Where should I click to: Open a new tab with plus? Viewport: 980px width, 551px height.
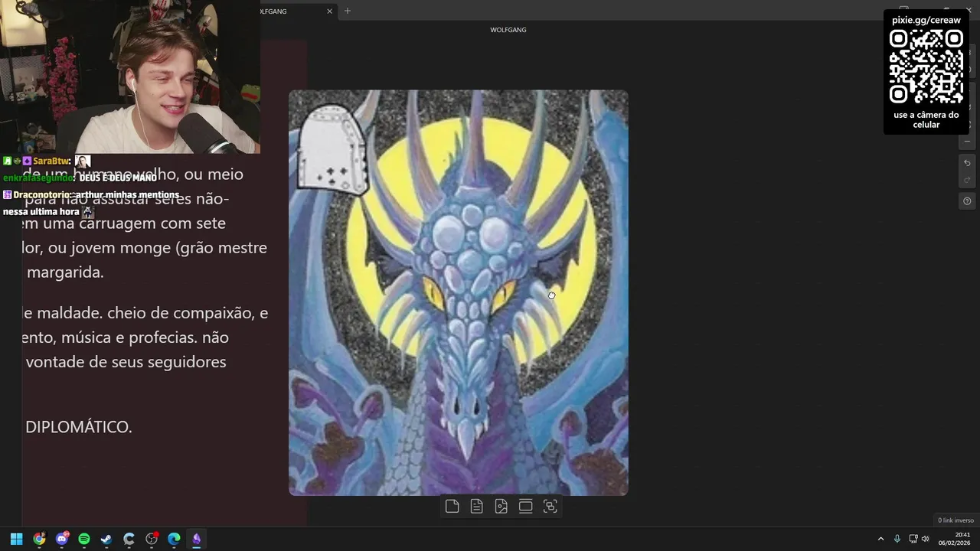[x=347, y=11]
